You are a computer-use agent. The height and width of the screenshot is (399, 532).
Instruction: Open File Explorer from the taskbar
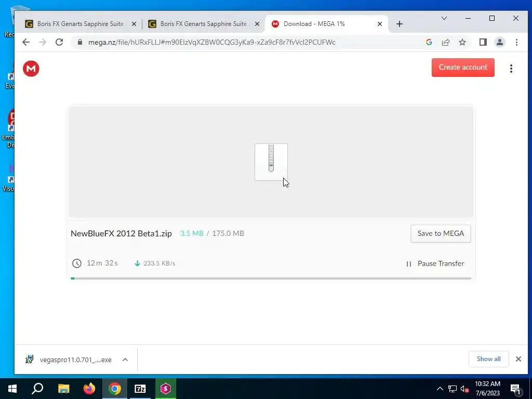click(63, 389)
